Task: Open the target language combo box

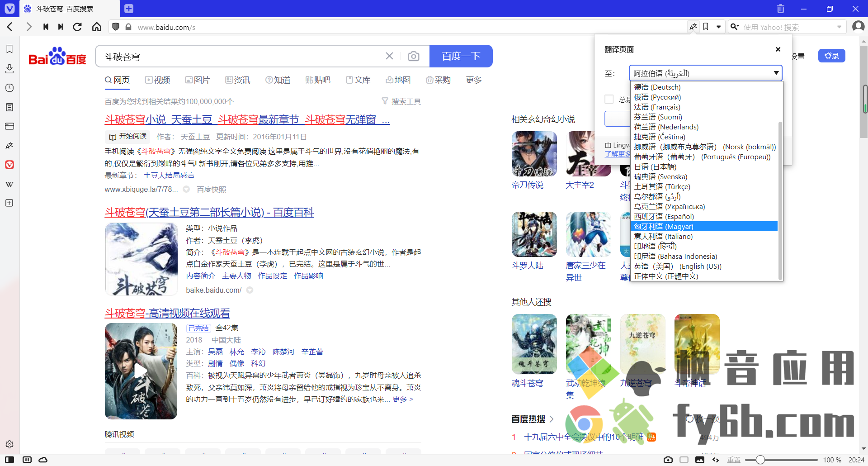Action: [x=705, y=73]
